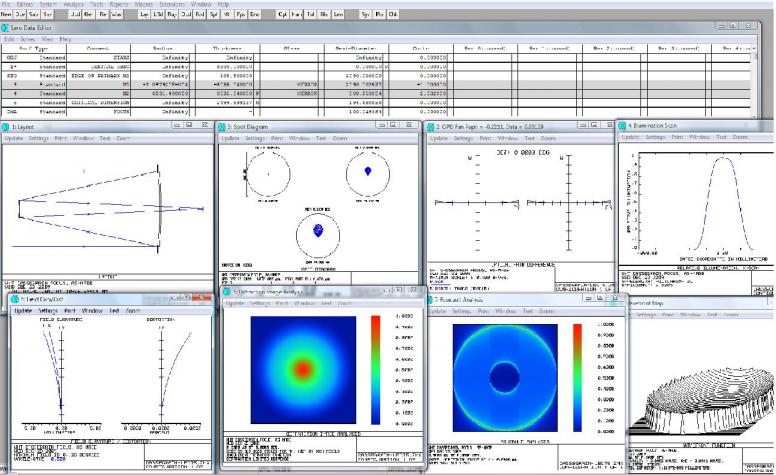Click the Sav (save) toolbar button

pos(33,14)
